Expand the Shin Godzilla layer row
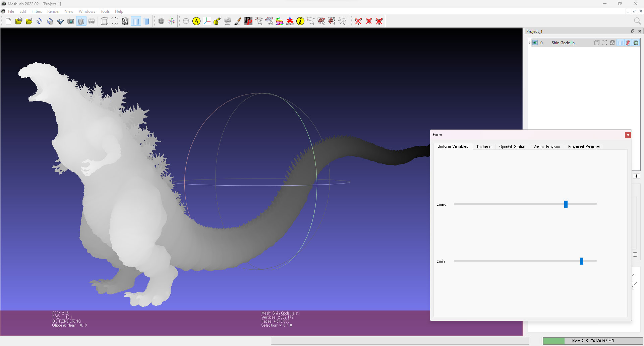 [530, 43]
